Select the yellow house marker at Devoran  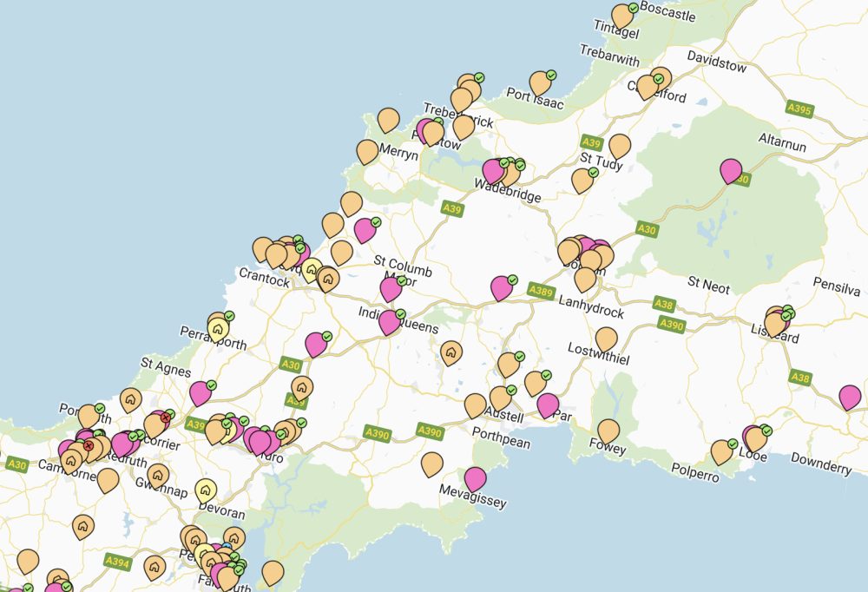point(206,490)
